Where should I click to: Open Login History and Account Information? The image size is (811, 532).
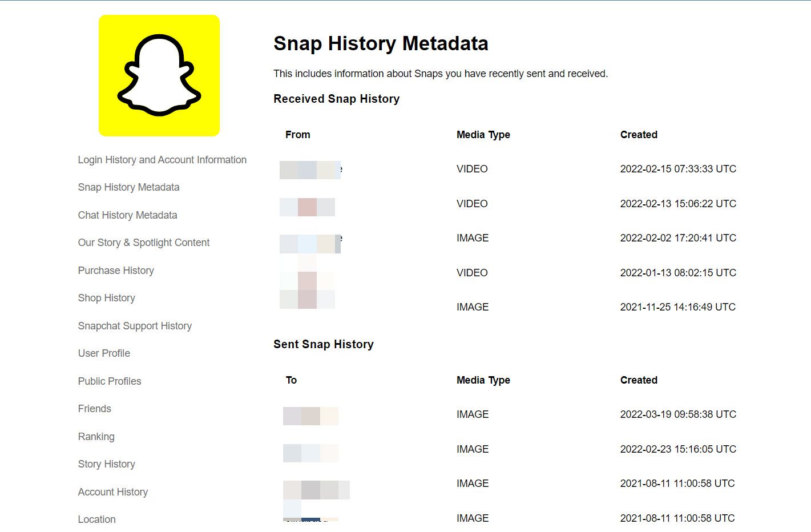pyautogui.click(x=162, y=160)
